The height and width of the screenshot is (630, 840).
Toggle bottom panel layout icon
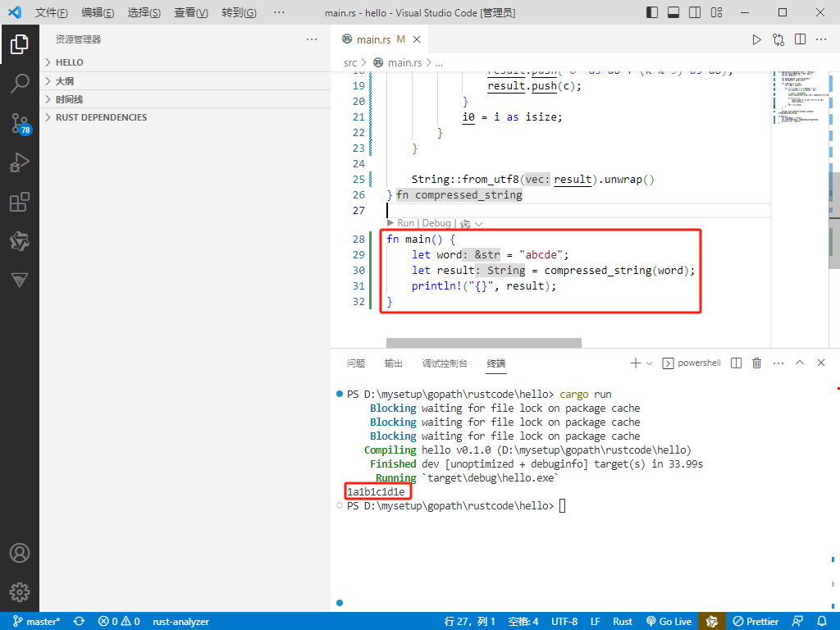673,12
